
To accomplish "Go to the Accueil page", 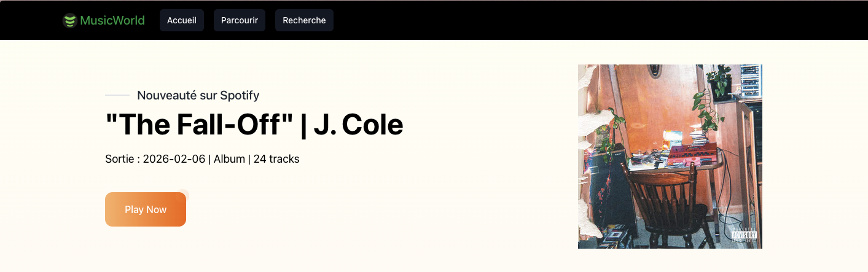I will tap(182, 20).
